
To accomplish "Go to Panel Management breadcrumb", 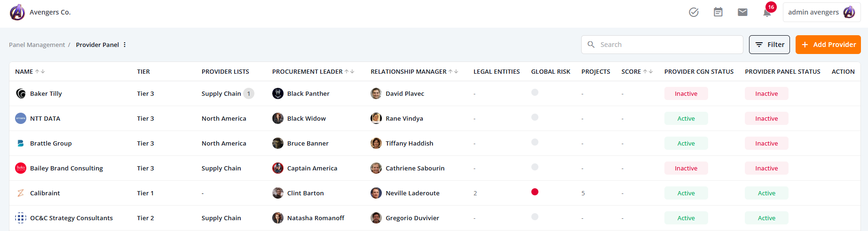I will click(x=37, y=45).
